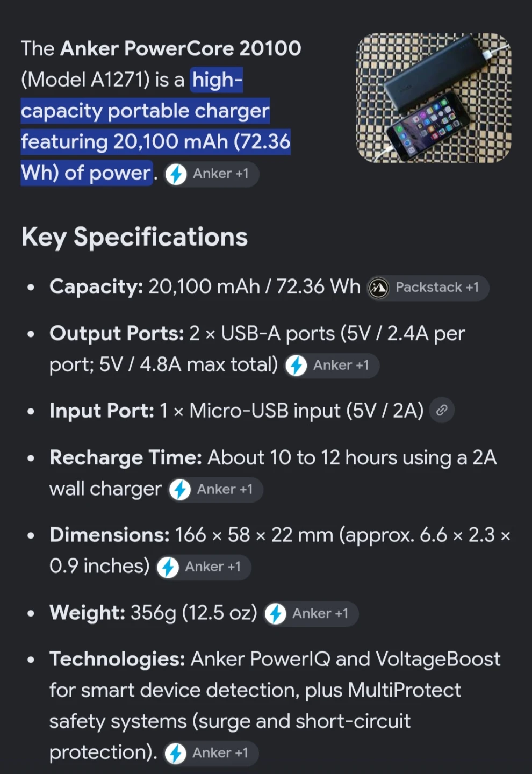Viewport: 532px width, 774px height.
Task: Click the Key Specifications heading
Action: (134, 237)
